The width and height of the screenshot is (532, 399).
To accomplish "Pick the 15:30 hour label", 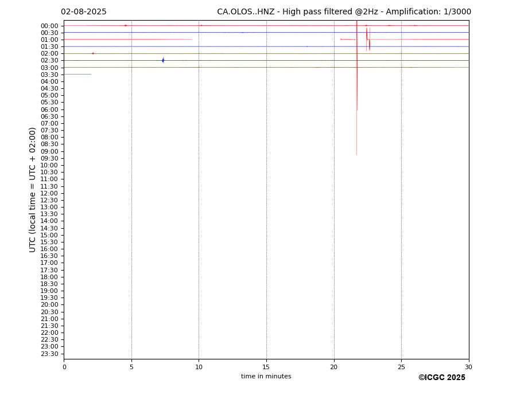I will (x=49, y=242).
